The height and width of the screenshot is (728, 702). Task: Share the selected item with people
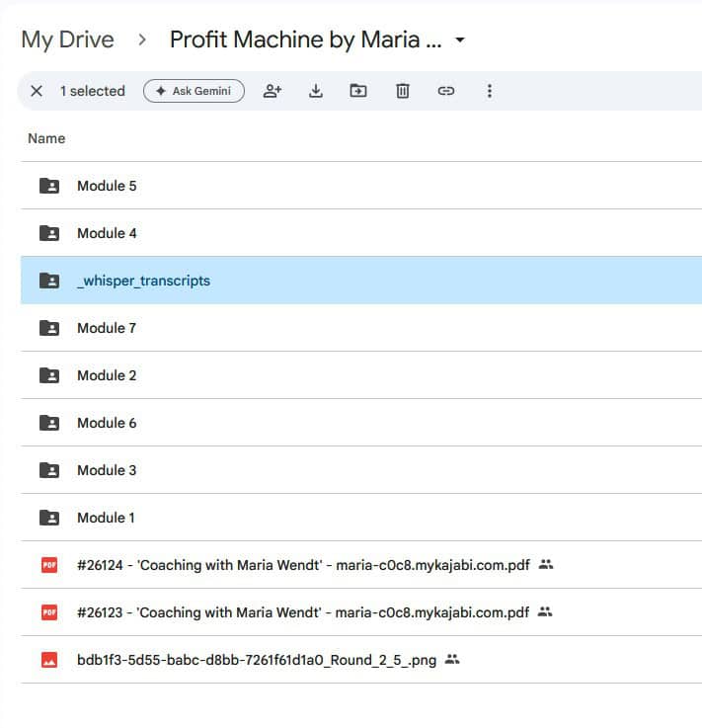(x=273, y=91)
